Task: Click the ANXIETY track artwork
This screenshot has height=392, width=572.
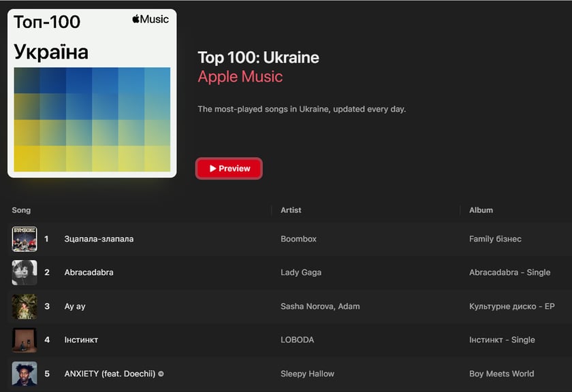Action: (x=25, y=374)
